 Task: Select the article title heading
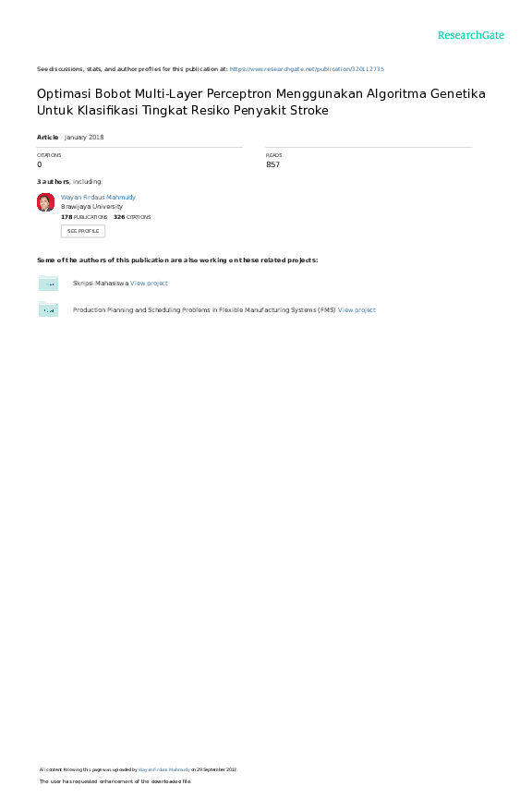261,102
